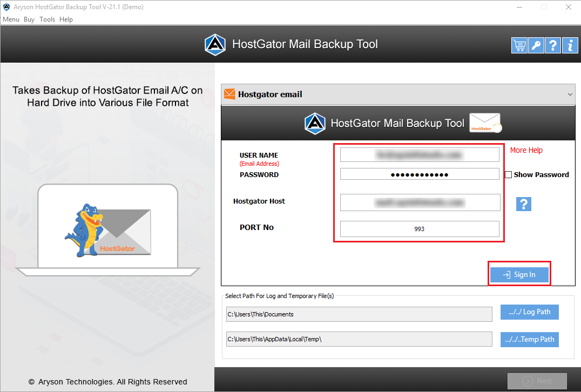Click the info icon in header
581x392 pixels.
pos(570,45)
